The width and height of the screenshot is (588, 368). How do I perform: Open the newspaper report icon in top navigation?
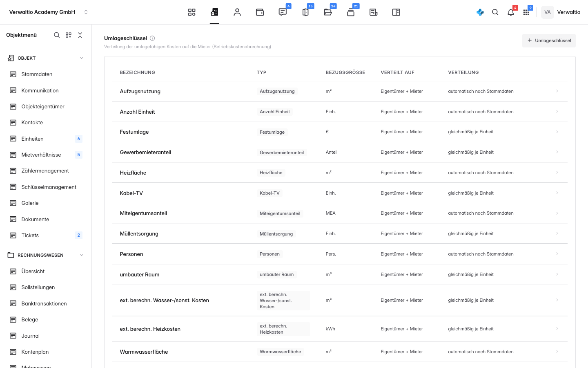point(373,12)
